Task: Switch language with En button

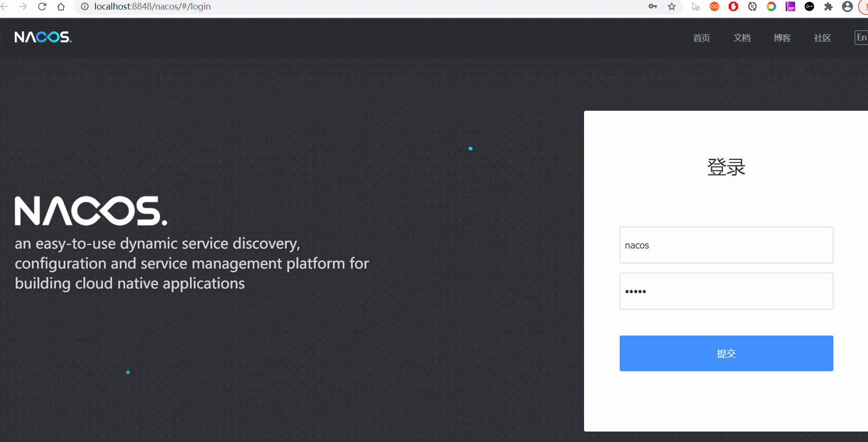Action: [x=861, y=38]
